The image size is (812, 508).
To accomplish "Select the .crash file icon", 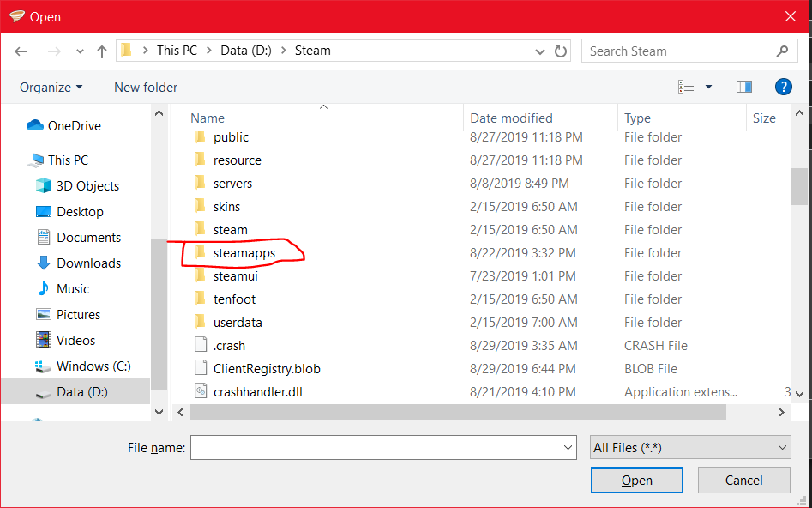I will coord(201,345).
